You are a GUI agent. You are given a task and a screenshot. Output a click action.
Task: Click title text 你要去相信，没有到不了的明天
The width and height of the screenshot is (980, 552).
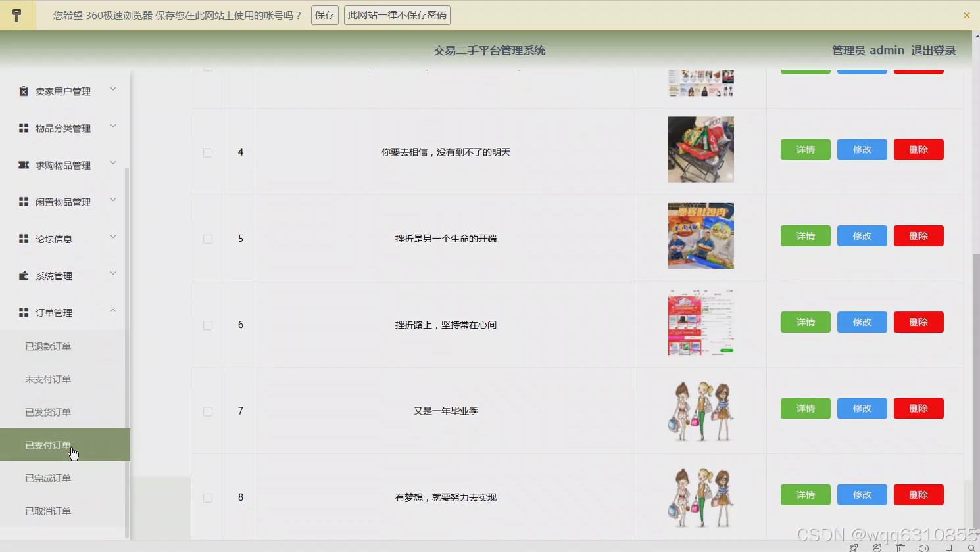click(446, 152)
